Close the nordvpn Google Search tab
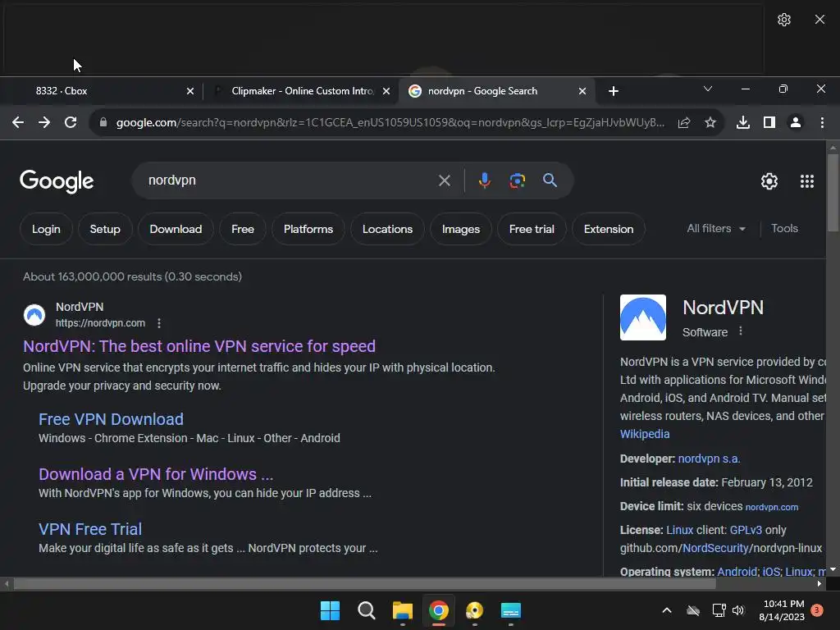Image resolution: width=840 pixels, height=630 pixels. click(x=582, y=91)
